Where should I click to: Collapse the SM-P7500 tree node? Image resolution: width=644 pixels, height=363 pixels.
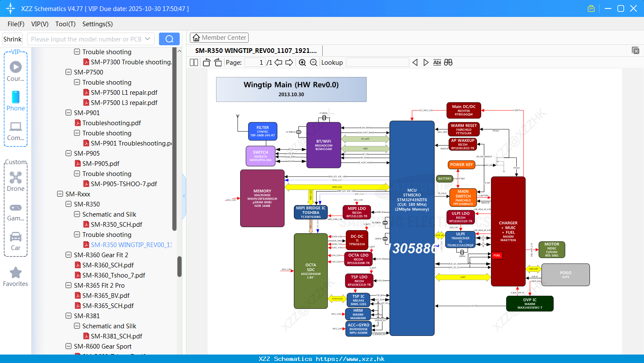(x=69, y=72)
